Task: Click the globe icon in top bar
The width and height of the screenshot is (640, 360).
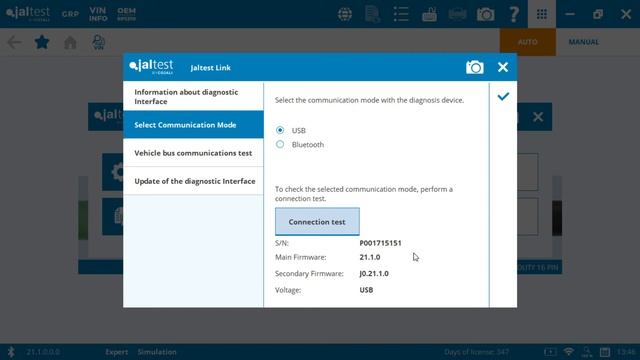Action: click(x=345, y=14)
